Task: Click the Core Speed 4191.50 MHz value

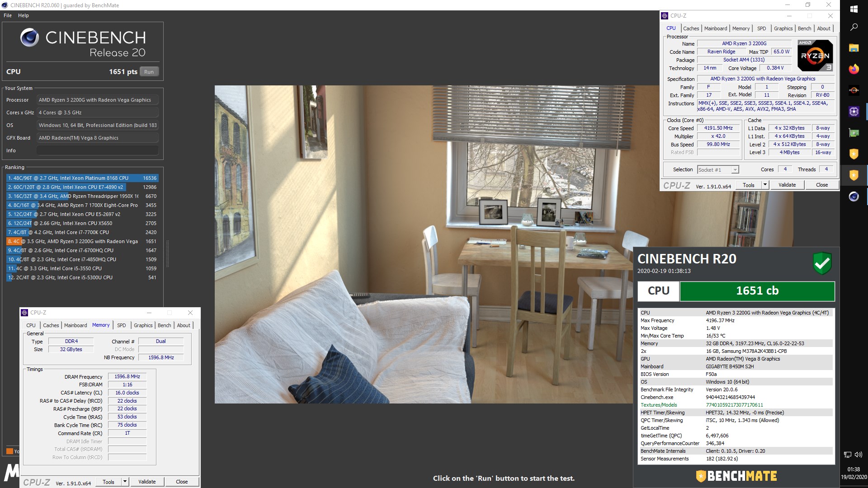Action: 718,128
